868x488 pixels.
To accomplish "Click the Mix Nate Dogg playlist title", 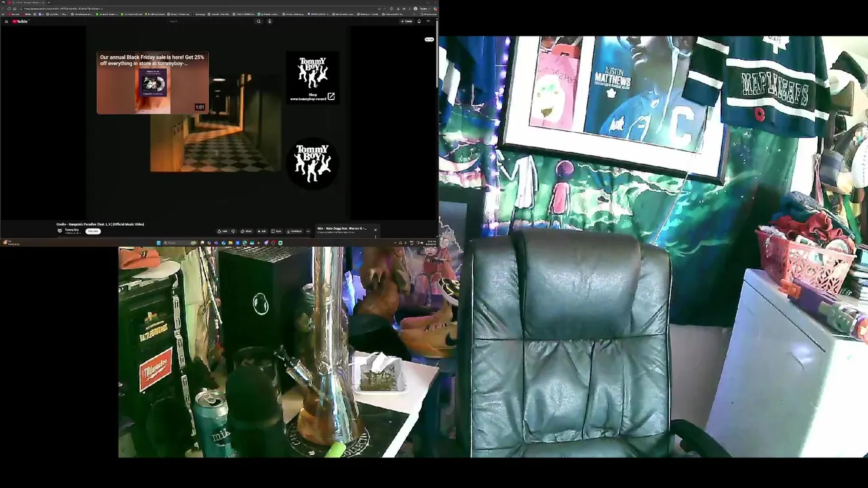I will click(x=342, y=228).
